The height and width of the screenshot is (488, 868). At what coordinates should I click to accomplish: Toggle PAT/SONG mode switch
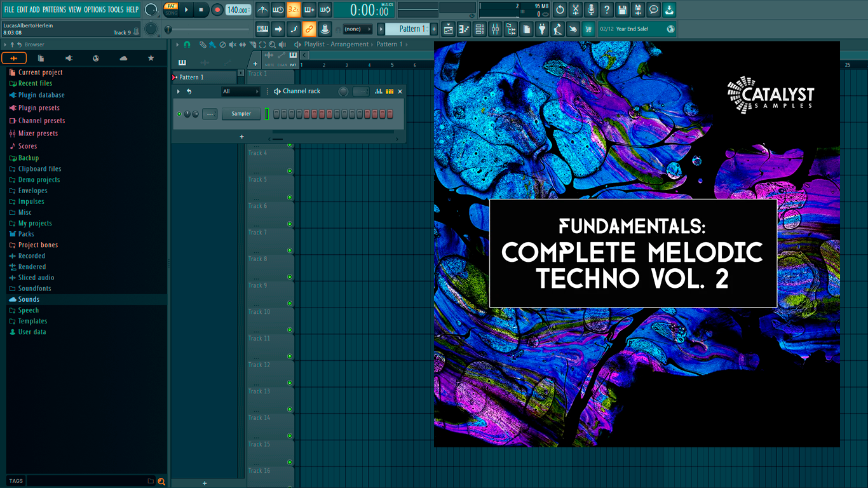click(171, 9)
